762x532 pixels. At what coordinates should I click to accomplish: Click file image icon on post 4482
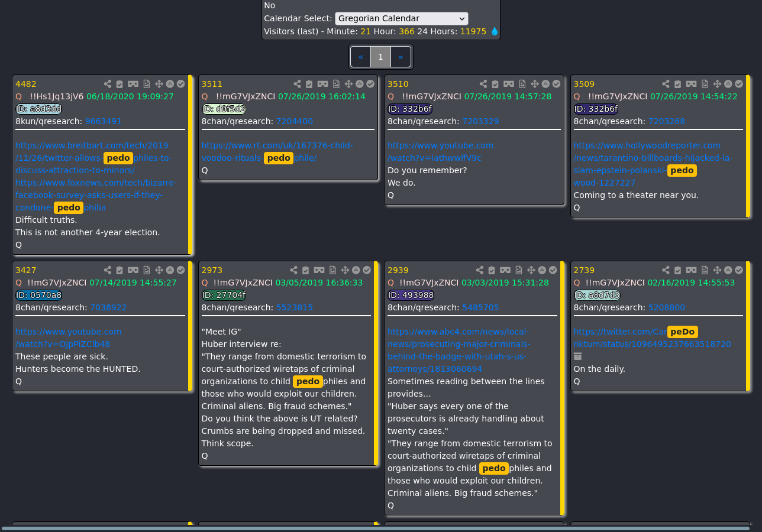coord(147,84)
